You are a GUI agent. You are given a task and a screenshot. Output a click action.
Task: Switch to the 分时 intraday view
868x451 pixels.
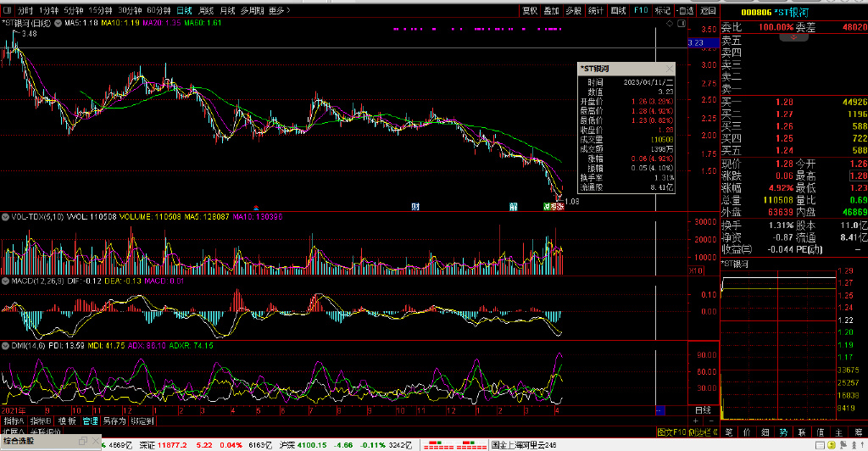(x=25, y=10)
